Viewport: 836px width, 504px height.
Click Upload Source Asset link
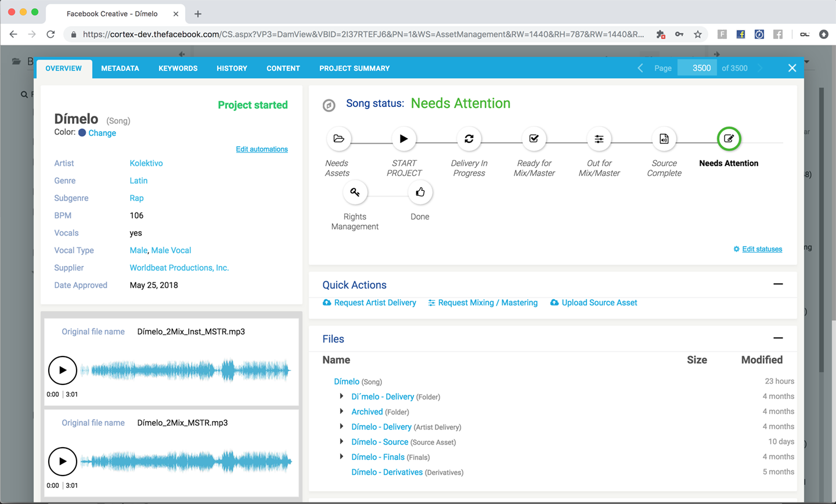click(600, 303)
